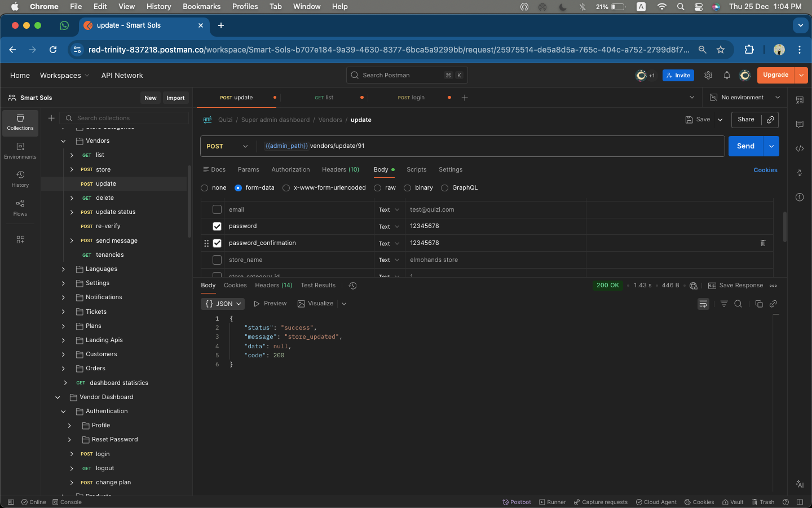Open a new request tab with the plus
812x508 pixels.
tap(465, 98)
